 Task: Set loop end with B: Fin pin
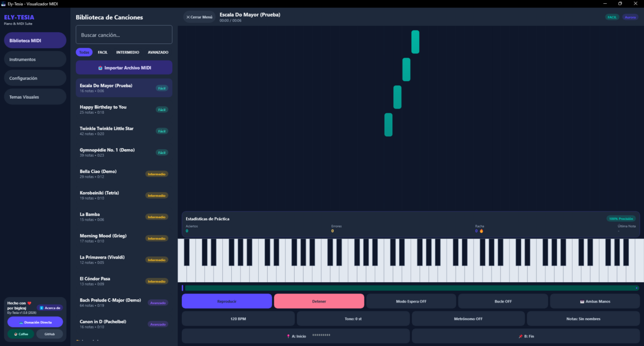pyautogui.click(x=526, y=336)
